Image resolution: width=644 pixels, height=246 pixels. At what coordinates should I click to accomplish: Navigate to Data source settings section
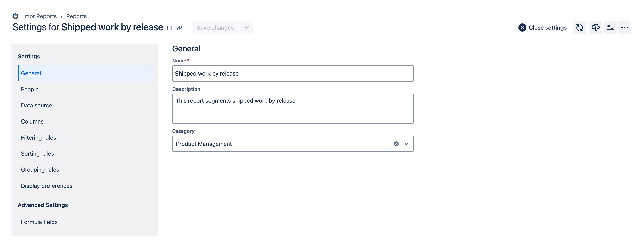click(x=37, y=105)
